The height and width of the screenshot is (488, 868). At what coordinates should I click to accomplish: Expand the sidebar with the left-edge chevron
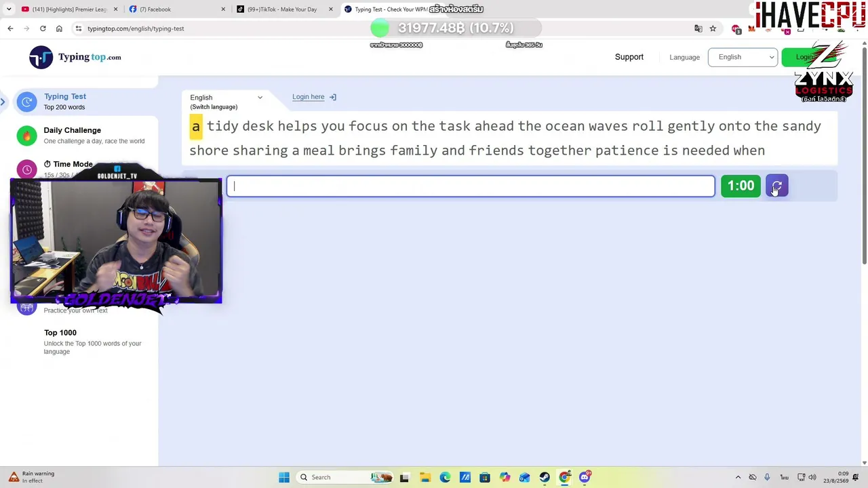pyautogui.click(x=3, y=102)
